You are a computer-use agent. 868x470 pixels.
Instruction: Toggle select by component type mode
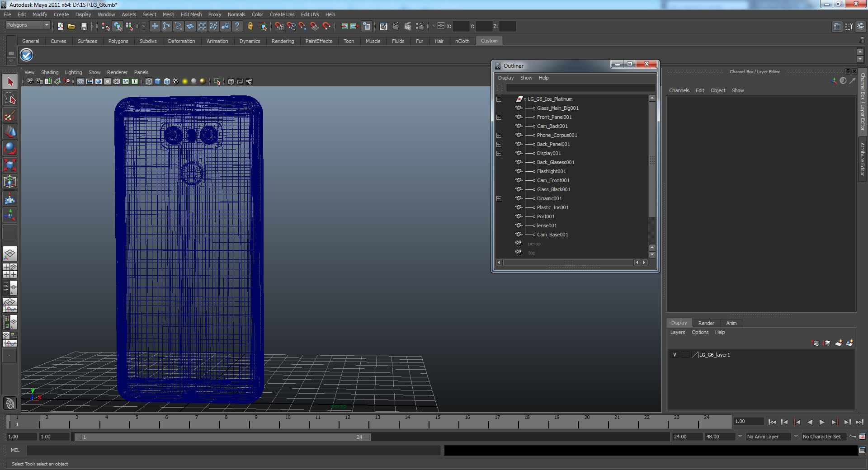129,26
